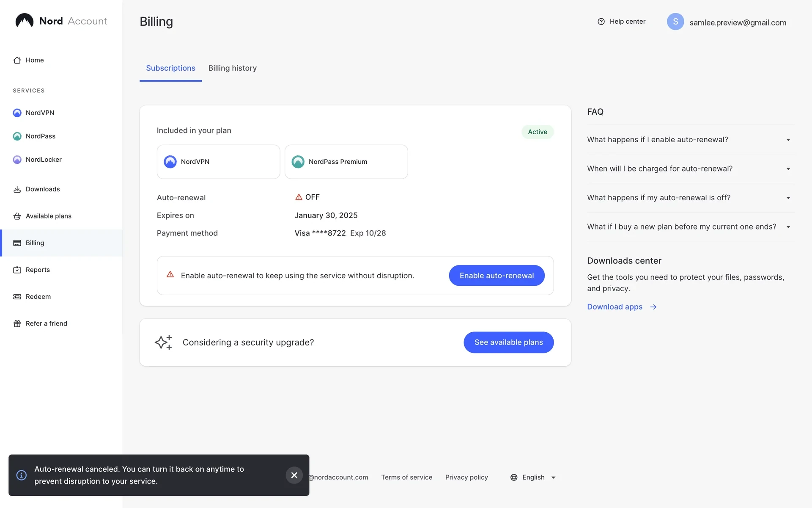The image size is (812, 508).
Task: Click the '@nordaccount.com' footer text
Action: 339,478
